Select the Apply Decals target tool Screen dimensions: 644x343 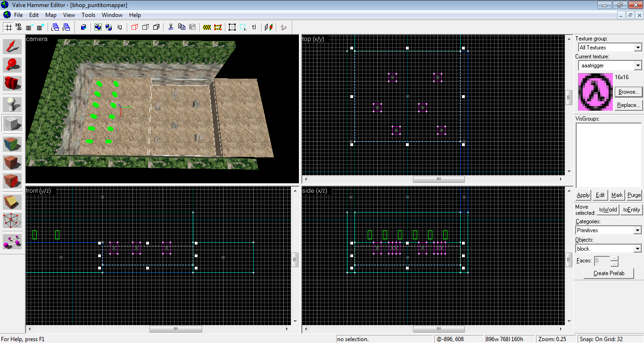[x=13, y=181]
